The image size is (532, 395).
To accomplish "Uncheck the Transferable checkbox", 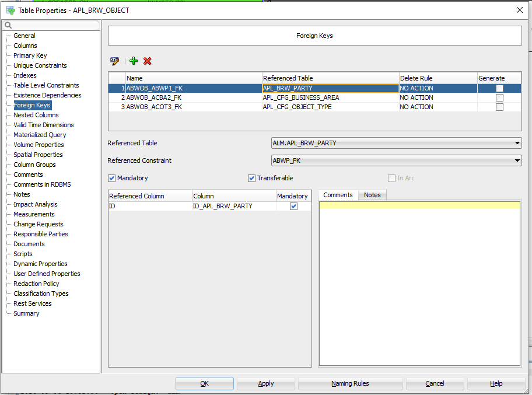I will click(x=252, y=178).
